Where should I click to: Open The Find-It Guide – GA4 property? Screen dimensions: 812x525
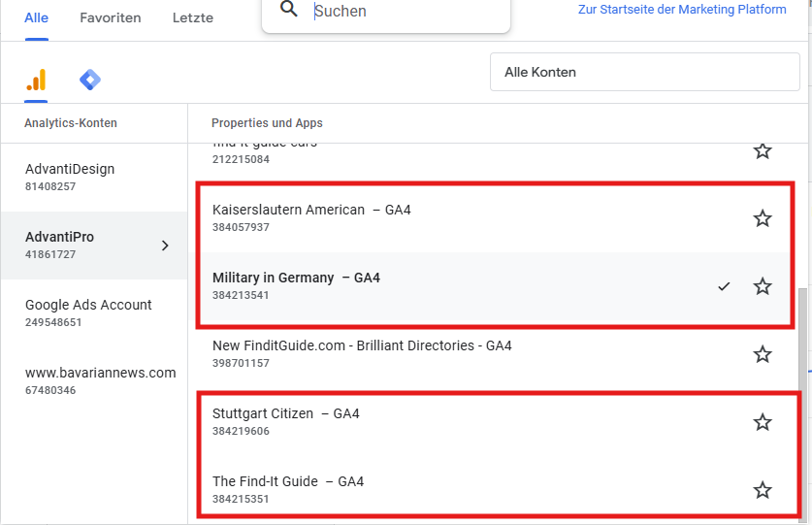pyautogui.click(x=288, y=481)
